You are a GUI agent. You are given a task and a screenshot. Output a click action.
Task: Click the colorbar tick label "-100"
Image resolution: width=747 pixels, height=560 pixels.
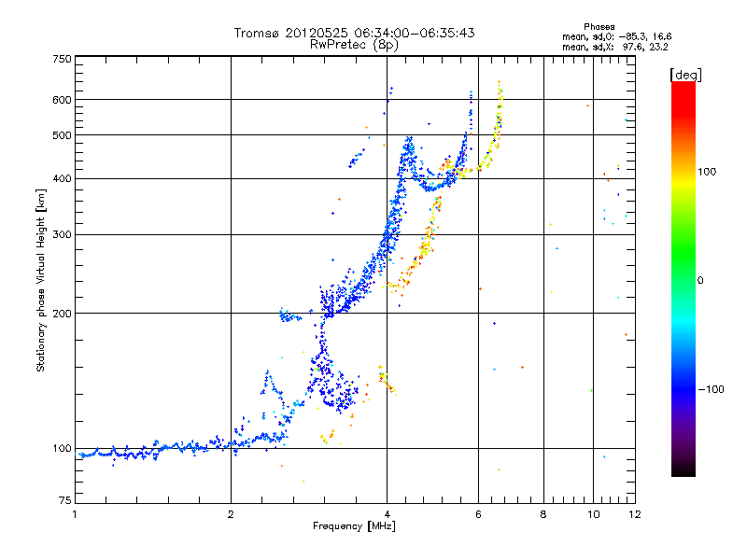tap(711, 389)
